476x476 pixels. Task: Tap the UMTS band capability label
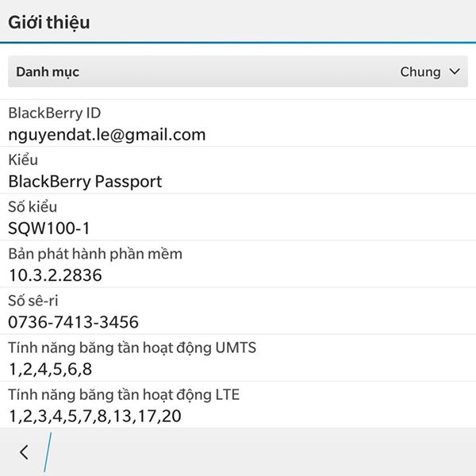tap(132, 348)
